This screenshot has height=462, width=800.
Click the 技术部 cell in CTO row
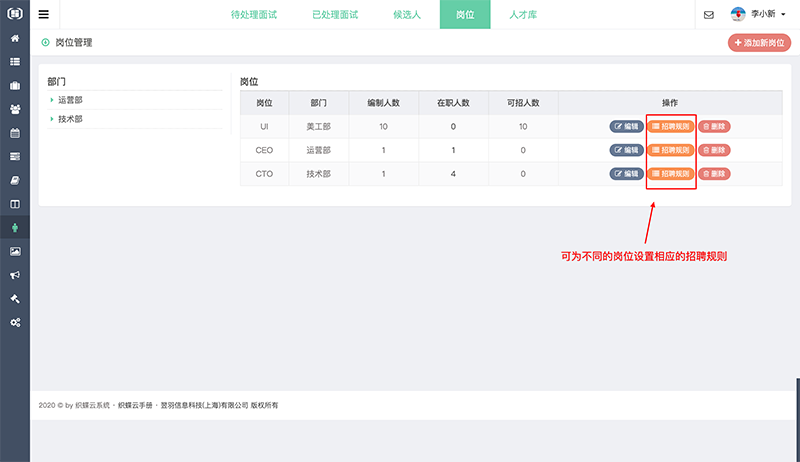318,174
